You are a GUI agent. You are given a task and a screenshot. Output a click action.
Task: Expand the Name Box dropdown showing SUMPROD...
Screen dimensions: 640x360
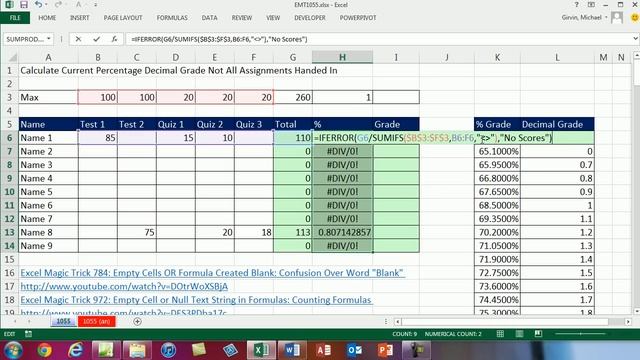[49, 39]
